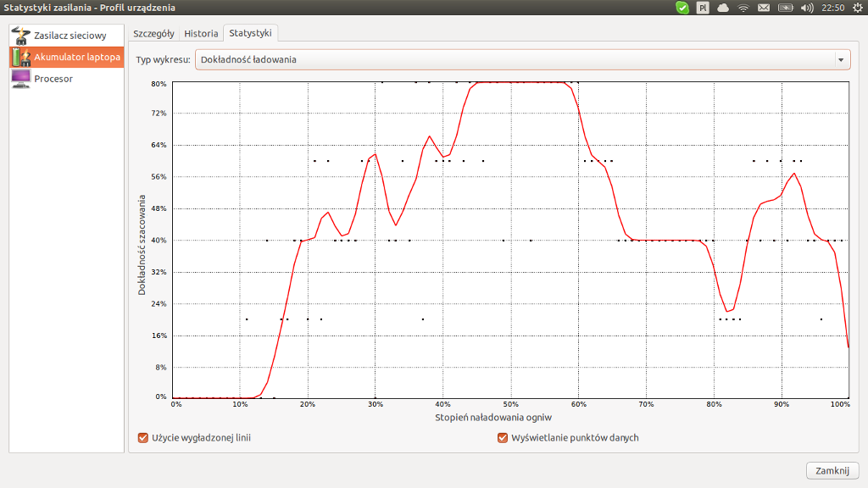Click the 80% label on vertical axis
Viewport: 868px width, 488px height.
pos(159,84)
